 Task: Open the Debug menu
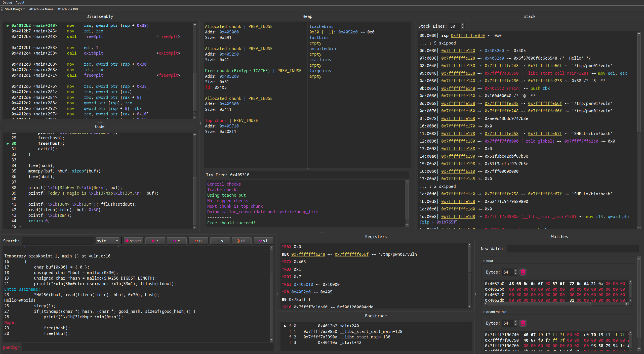(7, 3)
